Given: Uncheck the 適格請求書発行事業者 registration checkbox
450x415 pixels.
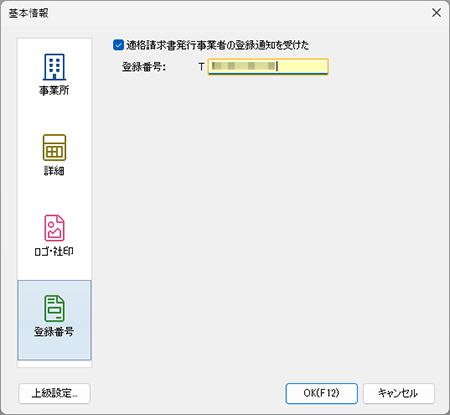Looking at the screenshot, I should coord(118,45).
